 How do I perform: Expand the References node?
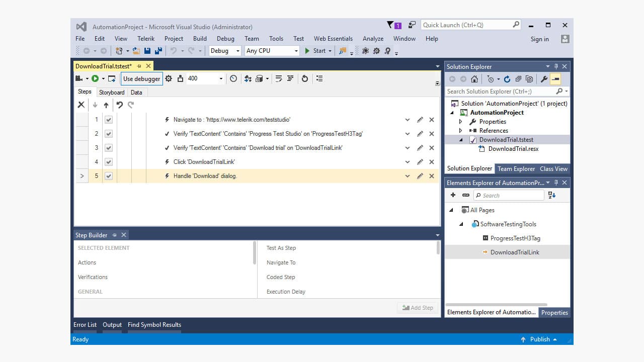pos(460,130)
